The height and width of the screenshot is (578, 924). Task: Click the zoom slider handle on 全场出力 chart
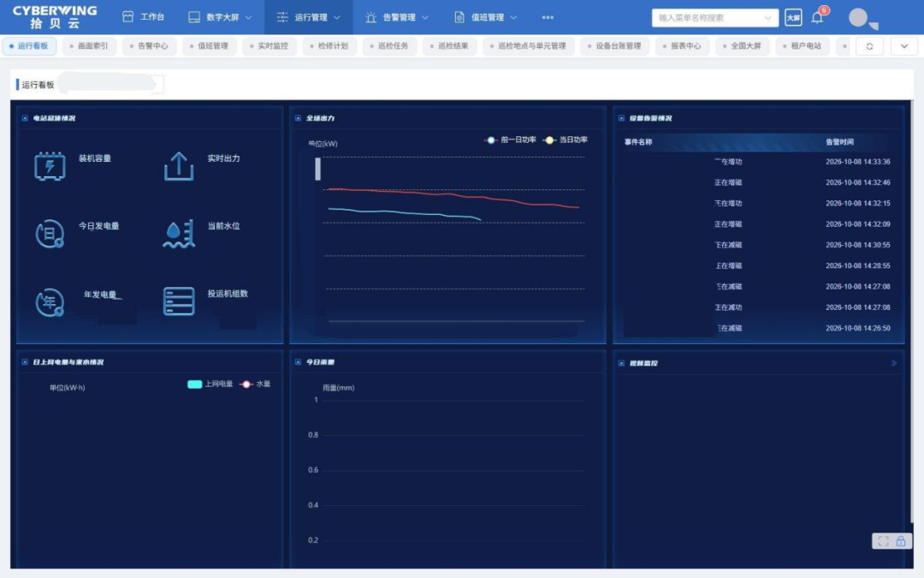(317, 169)
